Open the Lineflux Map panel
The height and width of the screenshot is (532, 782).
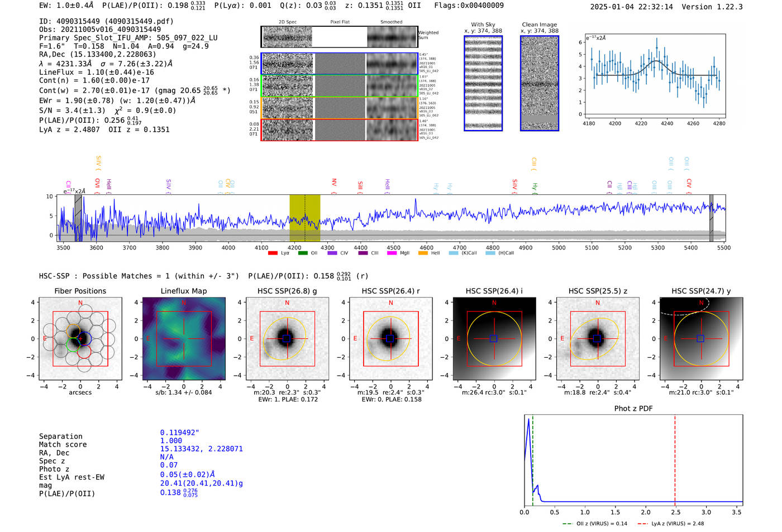pyautogui.click(x=184, y=339)
